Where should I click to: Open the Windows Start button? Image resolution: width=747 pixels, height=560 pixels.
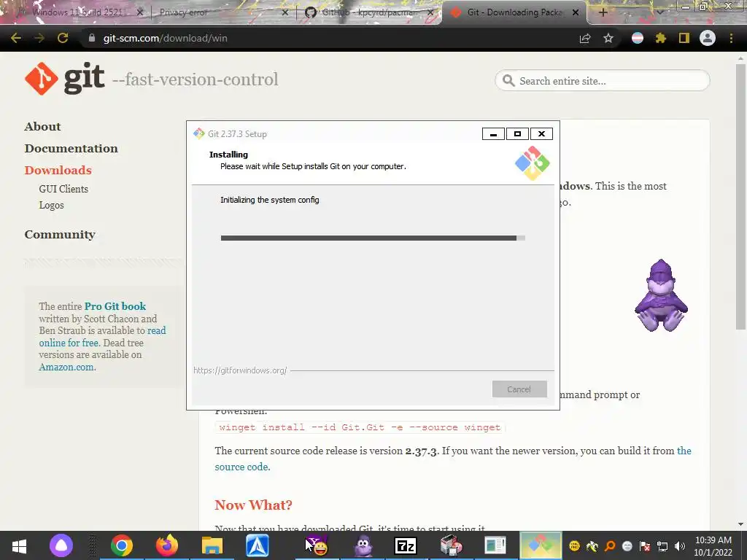click(x=19, y=545)
